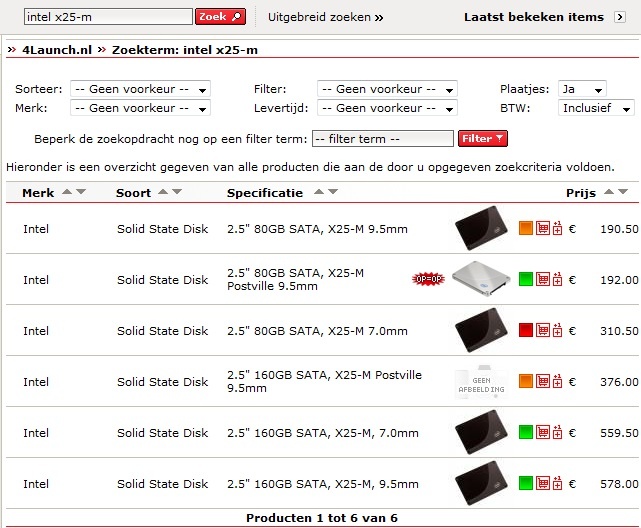Image resolution: width=641 pixels, height=528 pixels.
Task: Go to 4Launch.nl breadcrumb link
Action: tap(57, 50)
